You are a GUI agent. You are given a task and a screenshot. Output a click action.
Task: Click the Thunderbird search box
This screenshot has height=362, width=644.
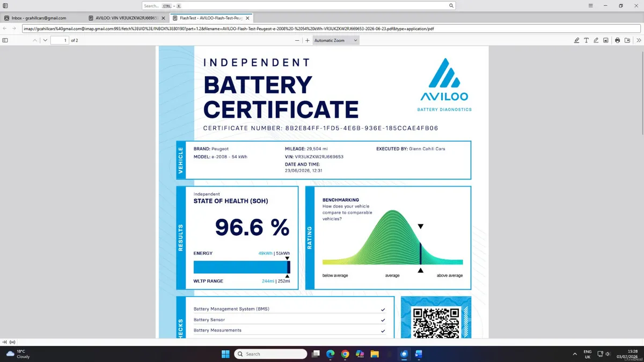pyautogui.click(x=299, y=5)
